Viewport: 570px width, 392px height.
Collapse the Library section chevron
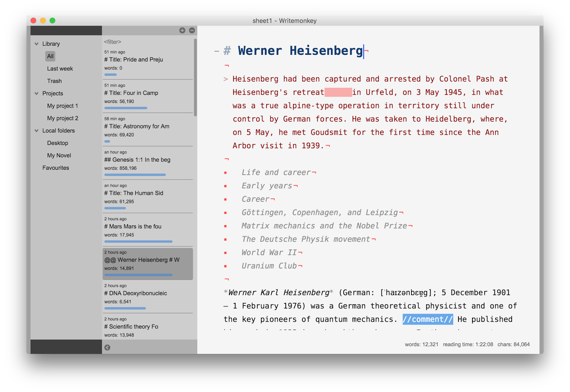pos(36,44)
